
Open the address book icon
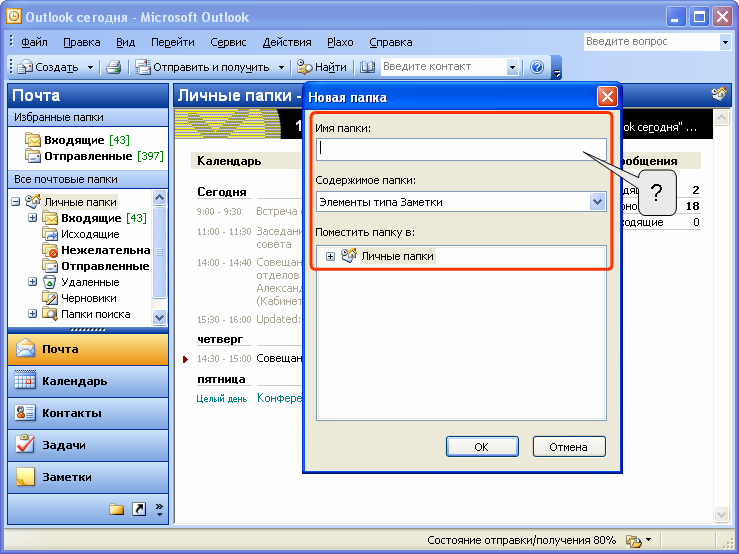point(367,67)
